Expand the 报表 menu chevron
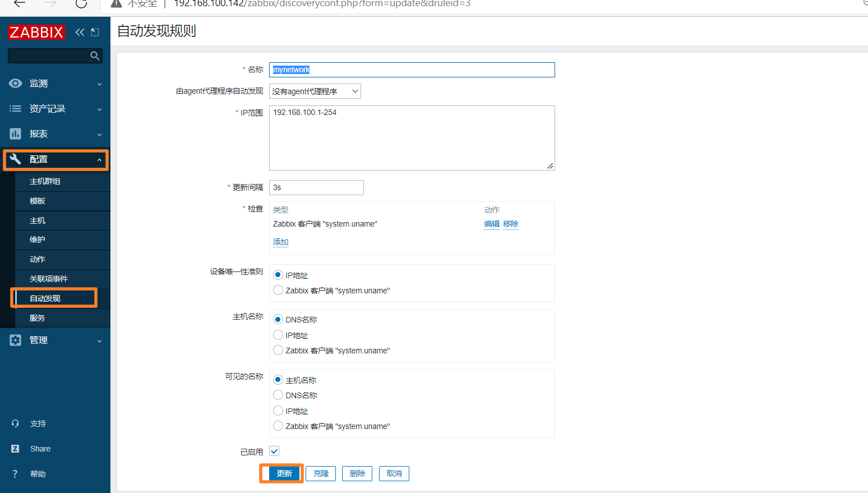The image size is (868, 493). click(x=99, y=135)
